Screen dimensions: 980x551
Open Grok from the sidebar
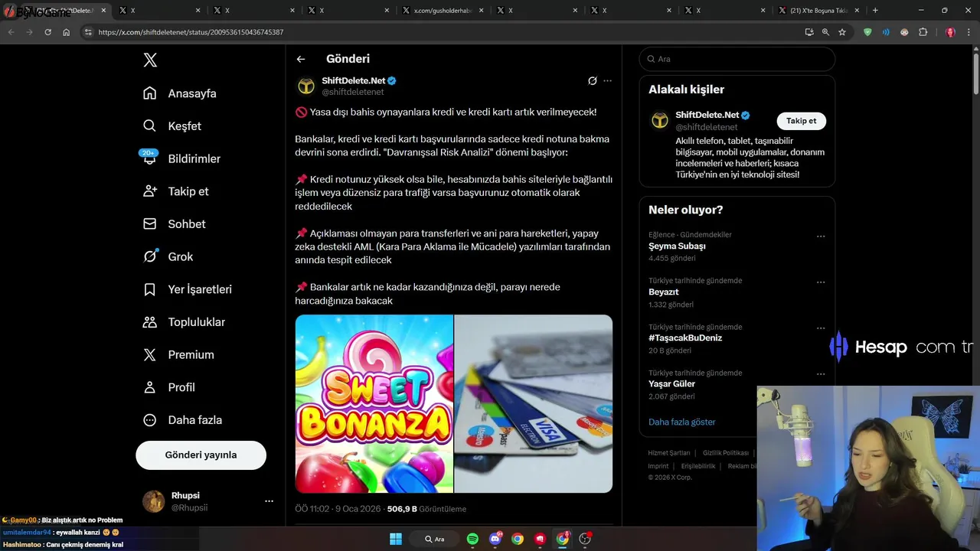168,256
